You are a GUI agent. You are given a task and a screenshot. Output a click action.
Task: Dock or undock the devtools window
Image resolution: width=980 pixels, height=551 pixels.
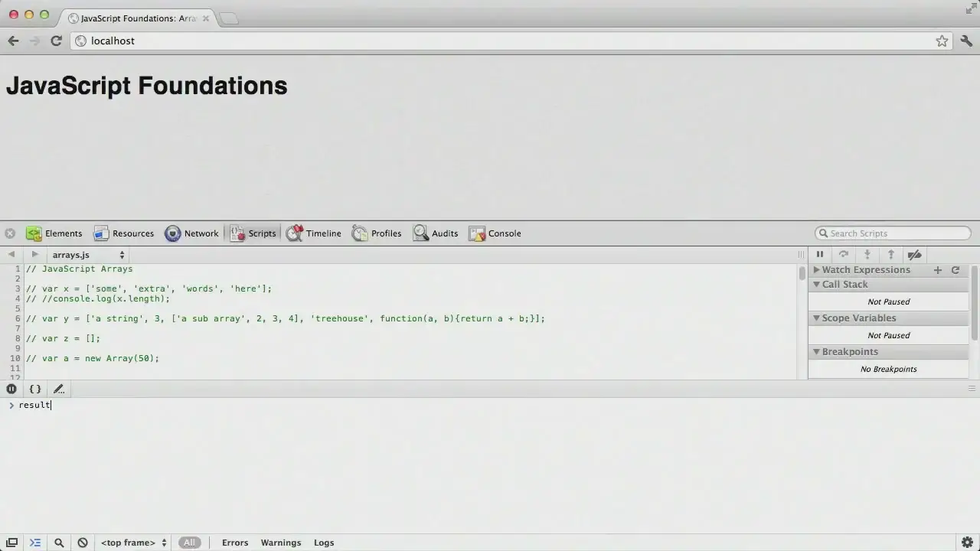(11, 543)
